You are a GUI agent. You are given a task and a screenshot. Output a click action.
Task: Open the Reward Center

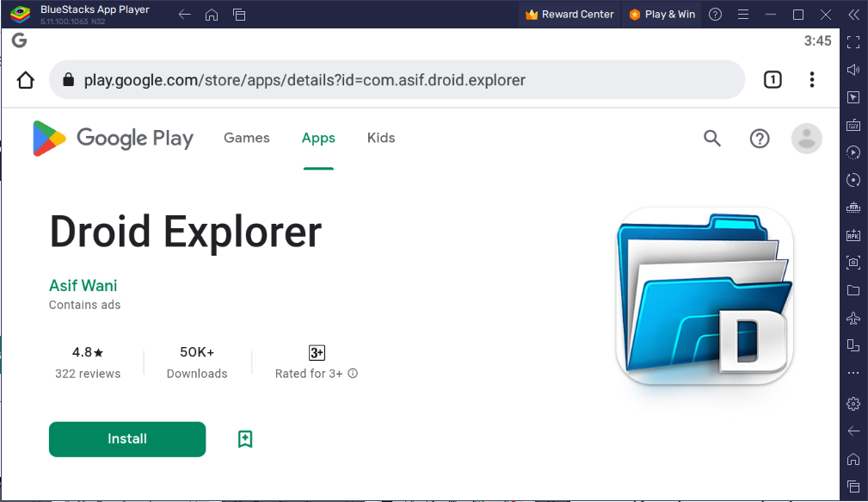[569, 15]
